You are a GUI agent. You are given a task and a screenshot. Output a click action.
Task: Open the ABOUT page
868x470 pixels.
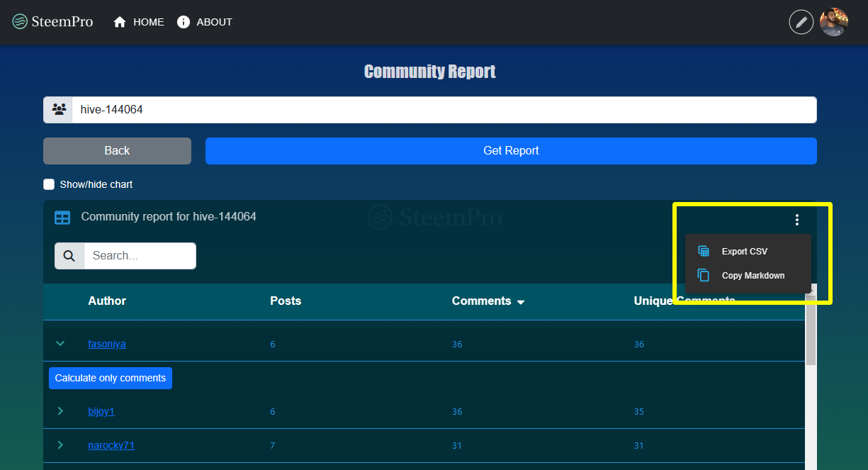tap(204, 22)
